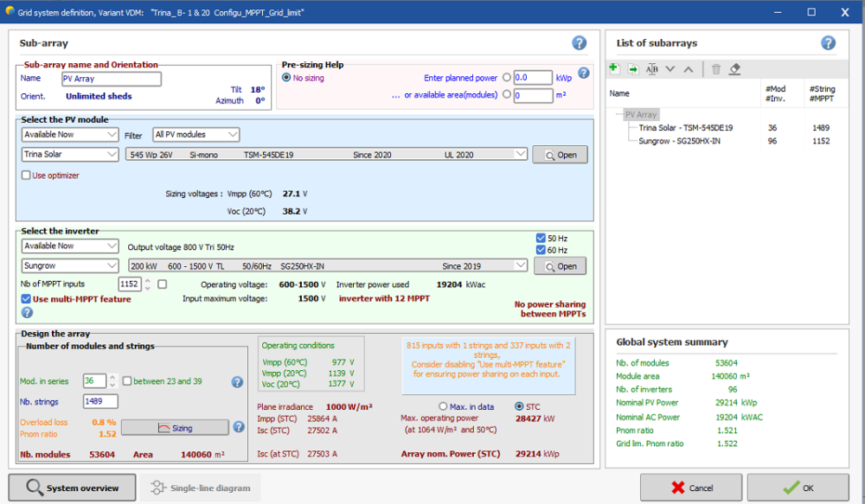Click the rename subarray icon
This screenshot has width=865, height=504.
tap(652, 69)
